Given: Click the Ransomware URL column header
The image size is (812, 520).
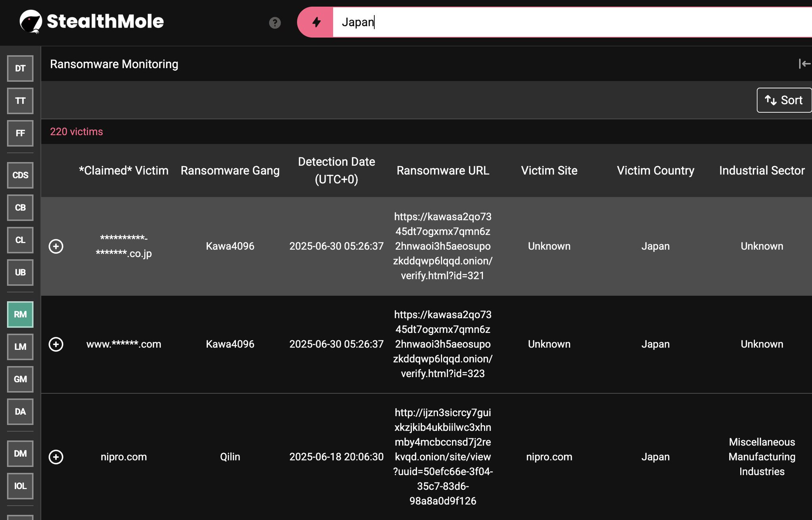Looking at the screenshot, I should (443, 171).
